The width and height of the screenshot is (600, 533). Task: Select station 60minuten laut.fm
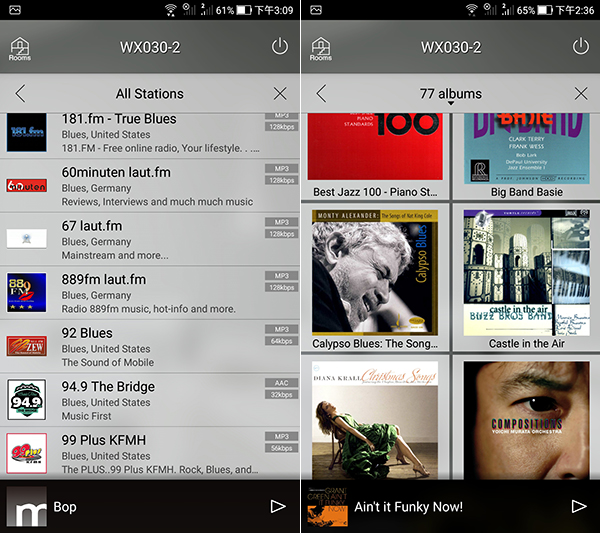click(x=116, y=172)
